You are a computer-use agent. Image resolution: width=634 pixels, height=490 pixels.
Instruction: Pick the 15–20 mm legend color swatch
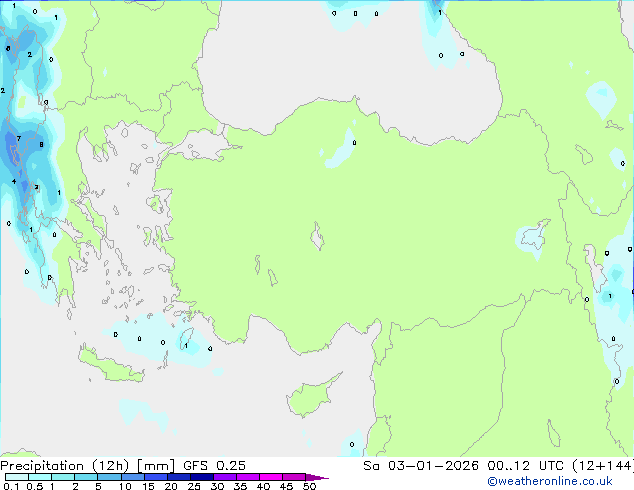(x=155, y=477)
